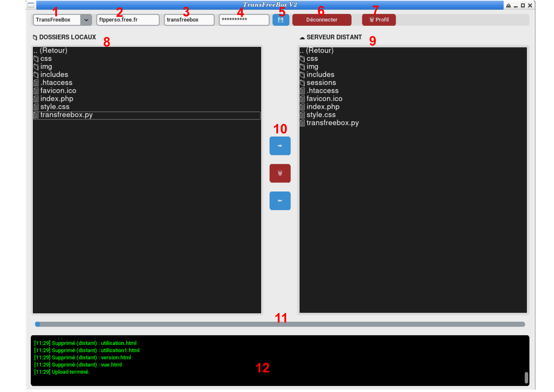This screenshot has height=392, width=554.
Task: Select the sessions folder on remote server
Action: coord(413,82)
